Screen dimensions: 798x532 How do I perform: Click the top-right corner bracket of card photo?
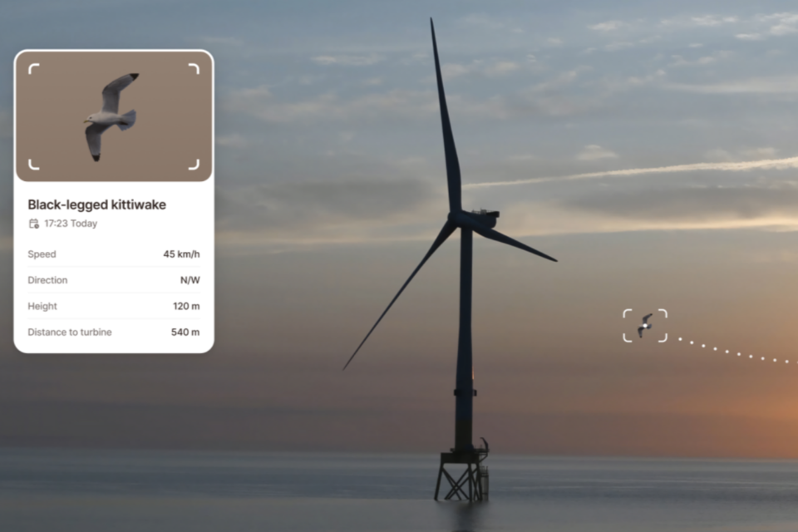point(195,68)
